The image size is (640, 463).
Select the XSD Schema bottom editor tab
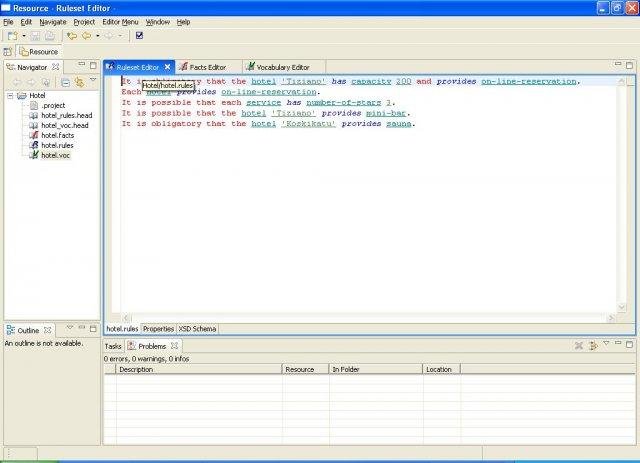click(197, 329)
